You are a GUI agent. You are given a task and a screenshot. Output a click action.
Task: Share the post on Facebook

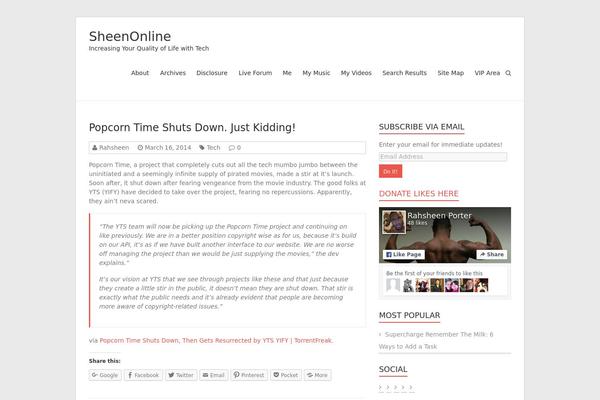143,375
